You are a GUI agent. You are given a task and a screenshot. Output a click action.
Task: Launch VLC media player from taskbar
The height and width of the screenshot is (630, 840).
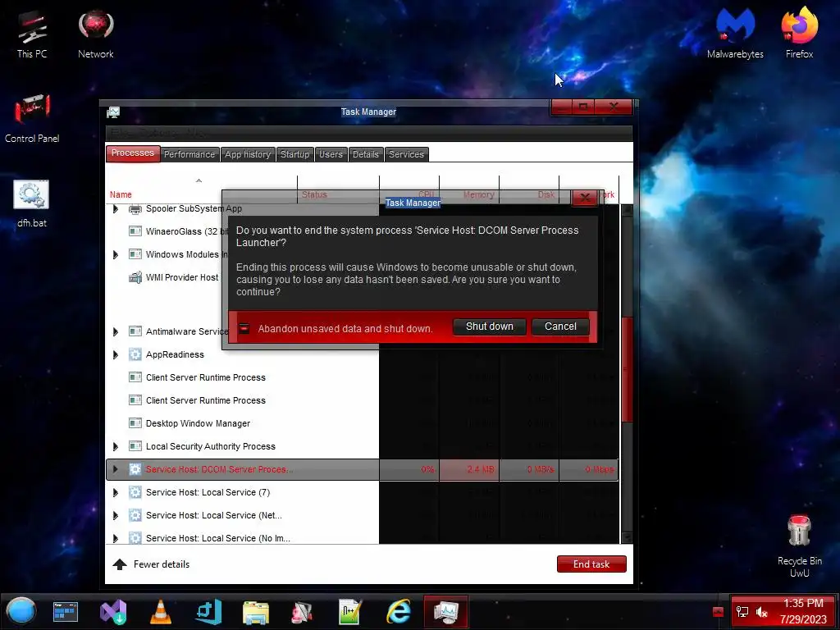(160, 612)
